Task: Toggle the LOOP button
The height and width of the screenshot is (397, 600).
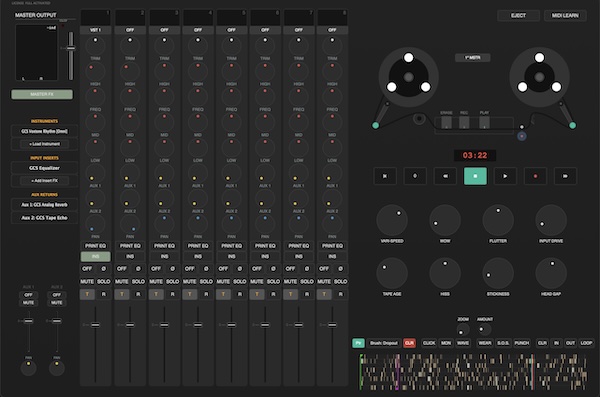Action: [586, 343]
